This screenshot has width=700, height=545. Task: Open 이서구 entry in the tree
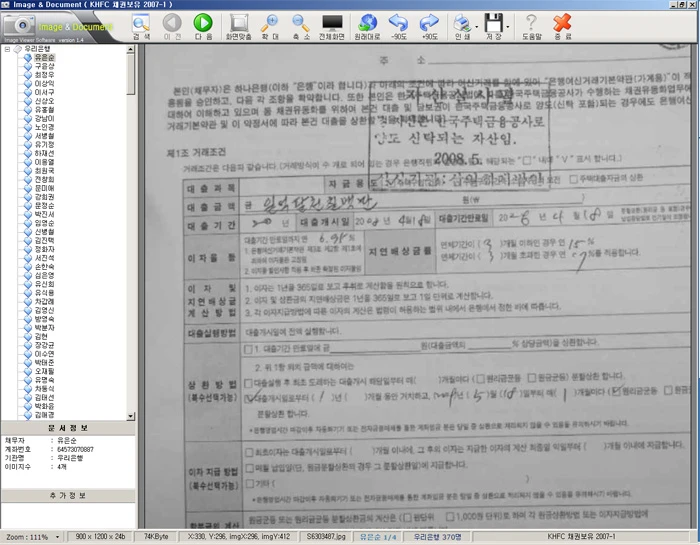point(45,92)
